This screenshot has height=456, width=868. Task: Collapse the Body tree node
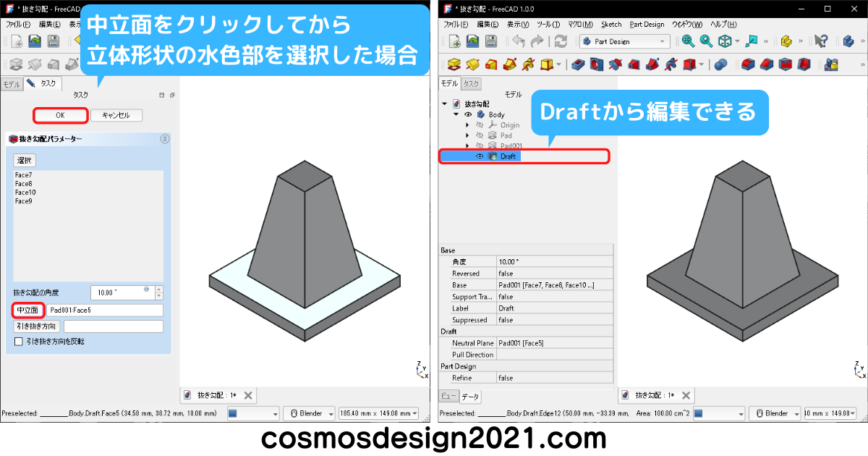[x=456, y=114]
